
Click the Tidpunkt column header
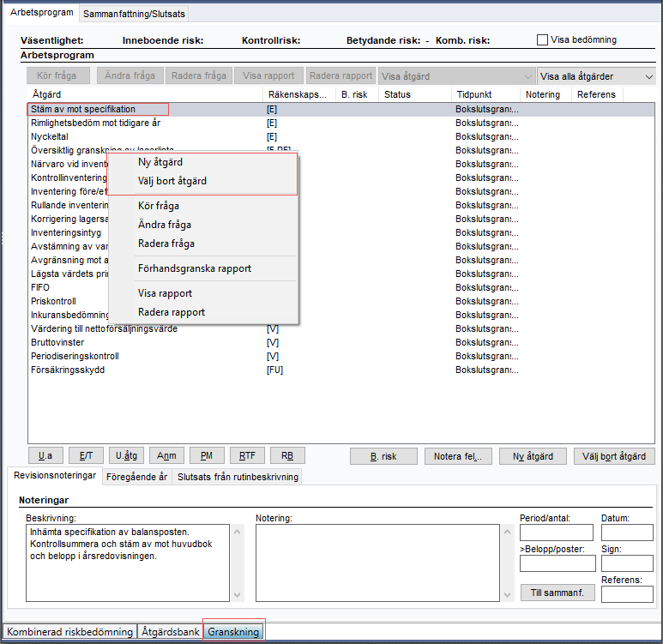point(485,94)
